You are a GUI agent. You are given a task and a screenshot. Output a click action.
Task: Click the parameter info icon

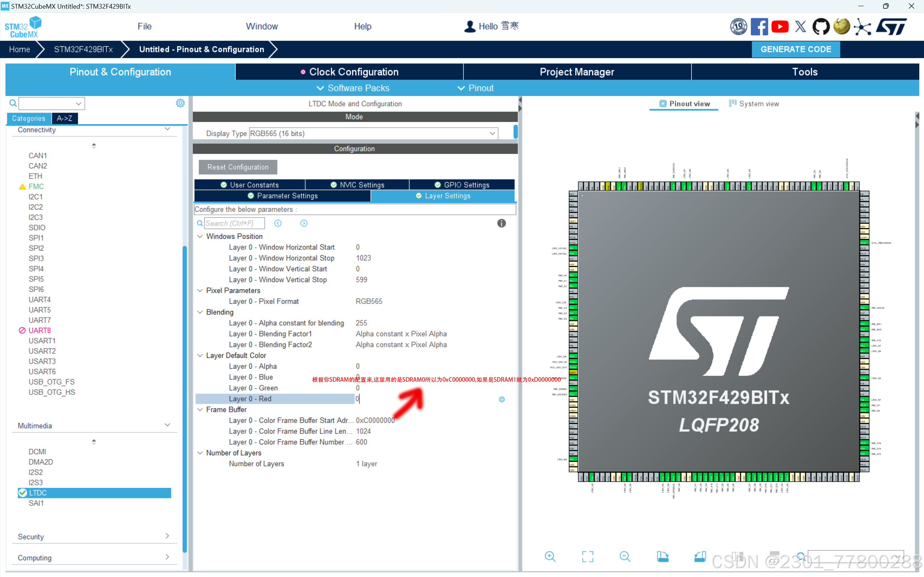point(501,223)
